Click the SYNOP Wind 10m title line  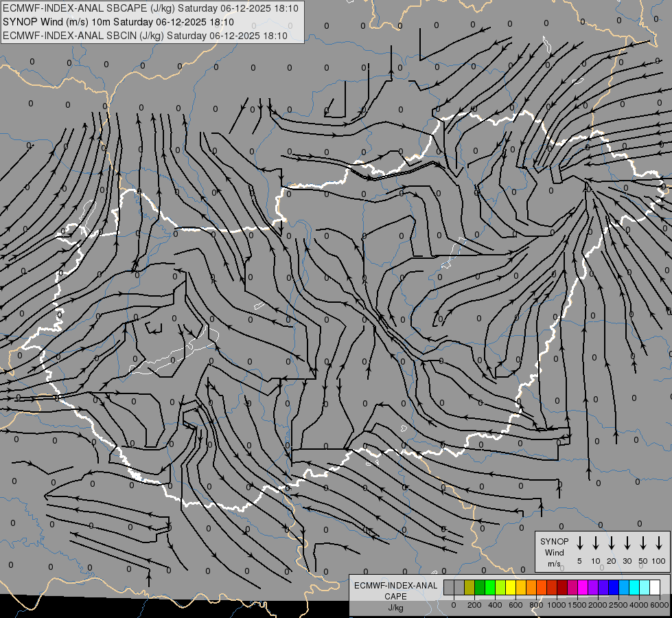[x=118, y=22]
